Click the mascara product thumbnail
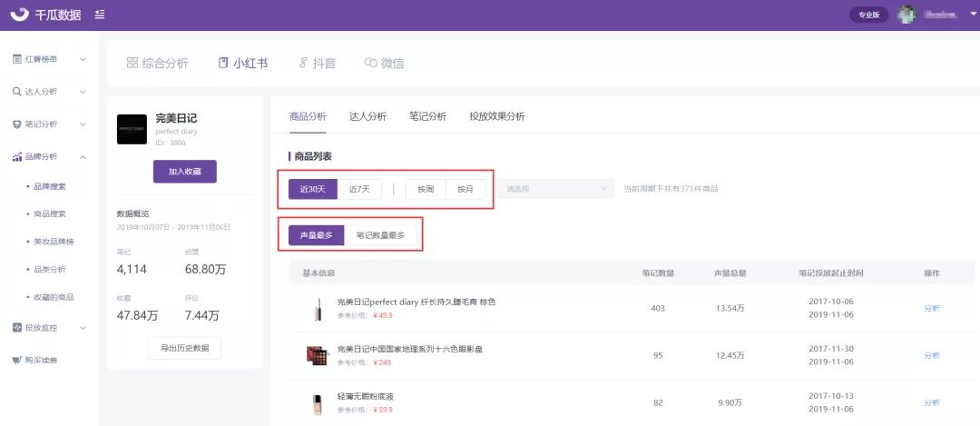This screenshot has height=426, width=980. pos(318,309)
